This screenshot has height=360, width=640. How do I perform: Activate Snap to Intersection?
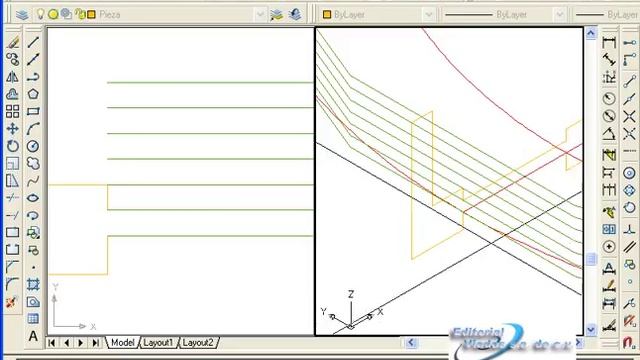[629, 116]
